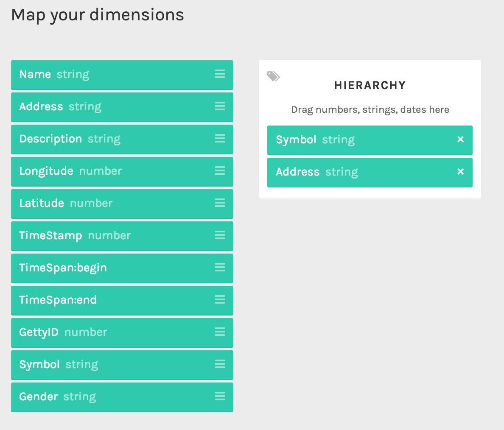The width and height of the screenshot is (504, 430).
Task: Click the handle icon on GettyID row
Action: tap(219, 332)
